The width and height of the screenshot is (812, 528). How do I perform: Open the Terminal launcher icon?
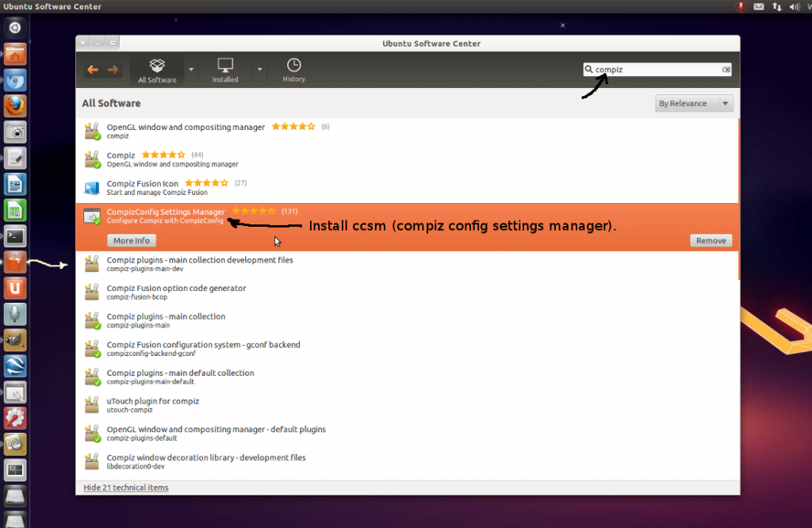tap(15, 236)
